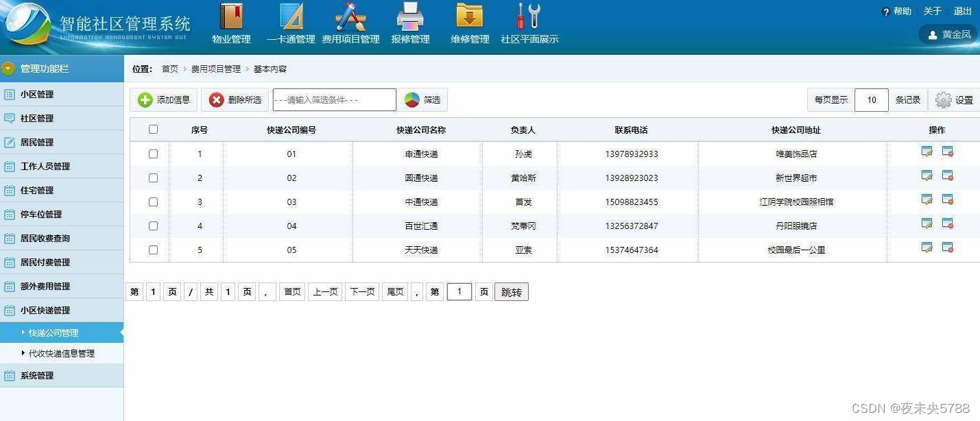Expand 居民管理 in the sidebar
Screen dimensions: 980x421
pos(62,142)
